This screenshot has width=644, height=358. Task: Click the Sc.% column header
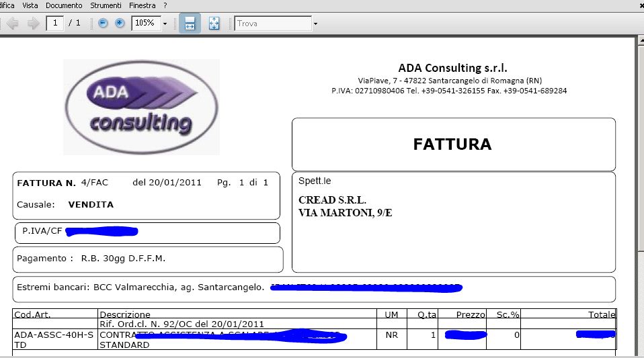(x=508, y=314)
